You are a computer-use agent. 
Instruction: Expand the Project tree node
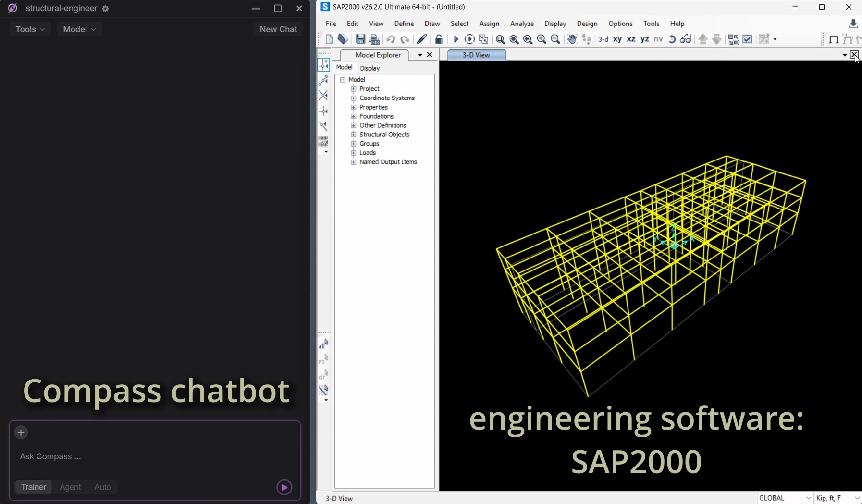pyautogui.click(x=354, y=89)
